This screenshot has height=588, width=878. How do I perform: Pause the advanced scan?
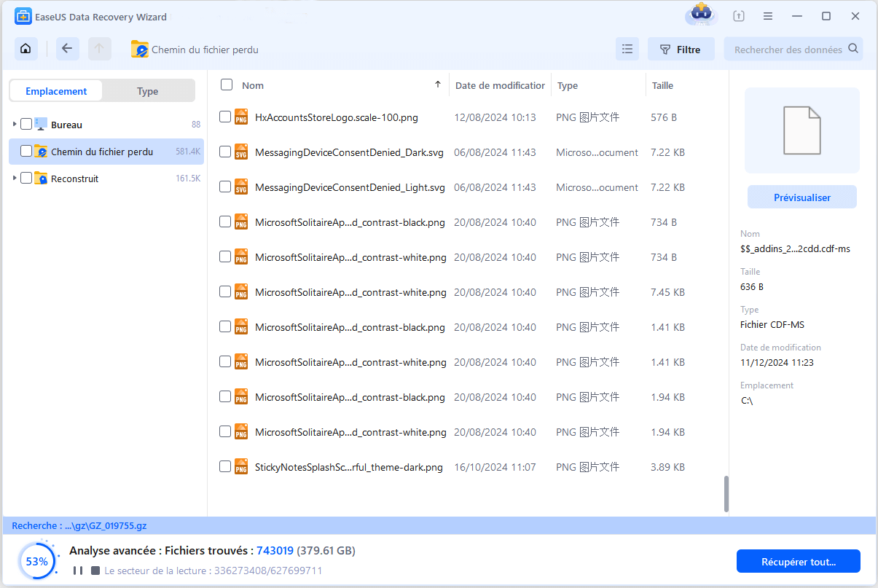click(x=77, y=571)
